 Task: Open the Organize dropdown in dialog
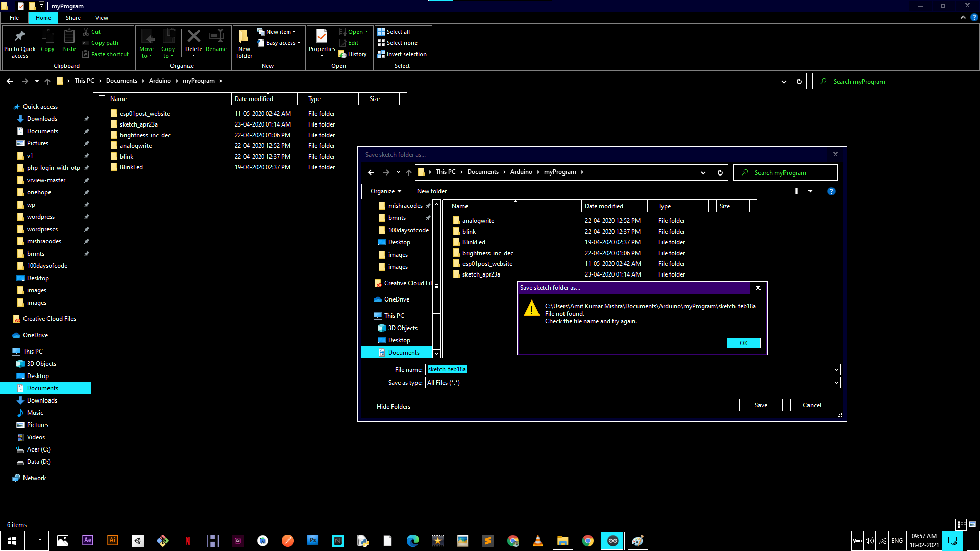pyautogui.click(x=386, y=191)
